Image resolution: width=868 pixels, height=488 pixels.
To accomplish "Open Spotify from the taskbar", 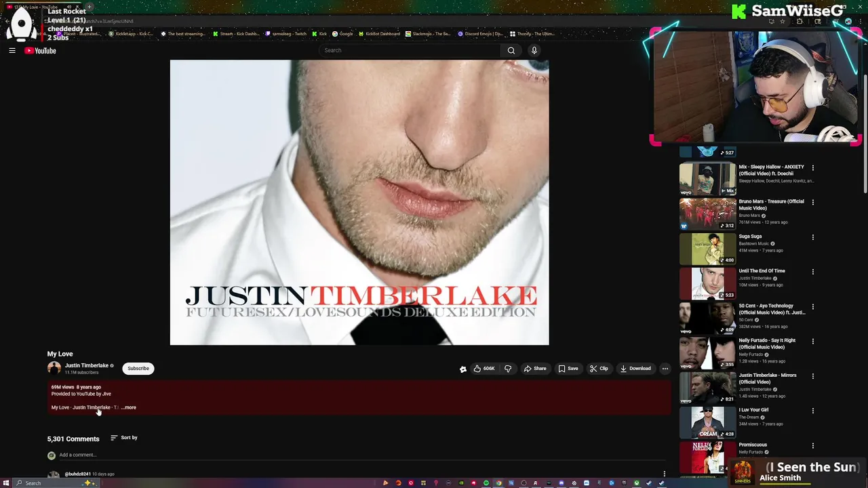I will [x=486, y=483].
